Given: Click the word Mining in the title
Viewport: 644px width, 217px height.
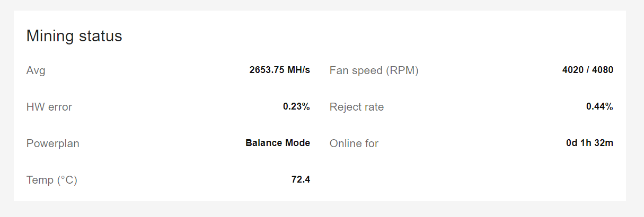Looking at the screenshot, I should click(50, 37).
